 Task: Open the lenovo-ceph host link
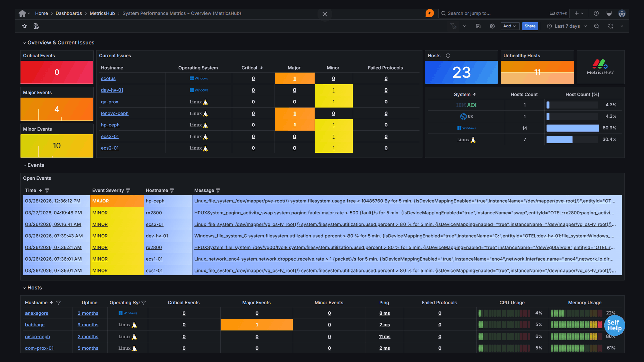tap(115, 113)
